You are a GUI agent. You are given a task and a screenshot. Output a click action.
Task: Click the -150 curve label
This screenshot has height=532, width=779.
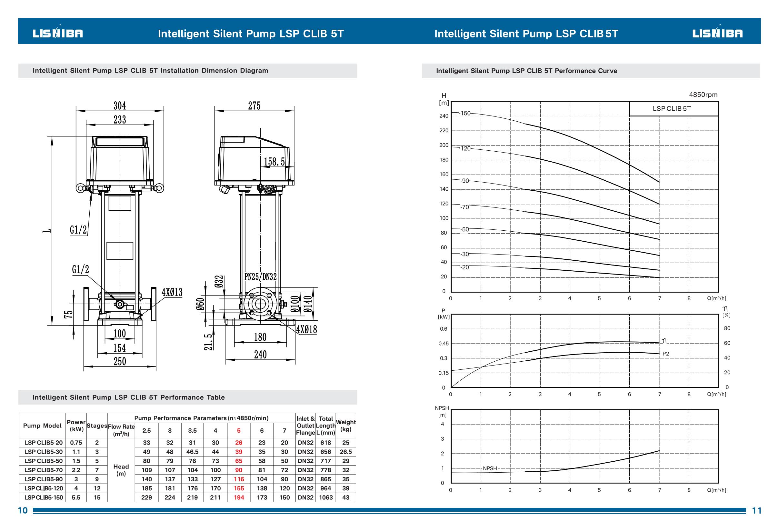coord(465,113)
